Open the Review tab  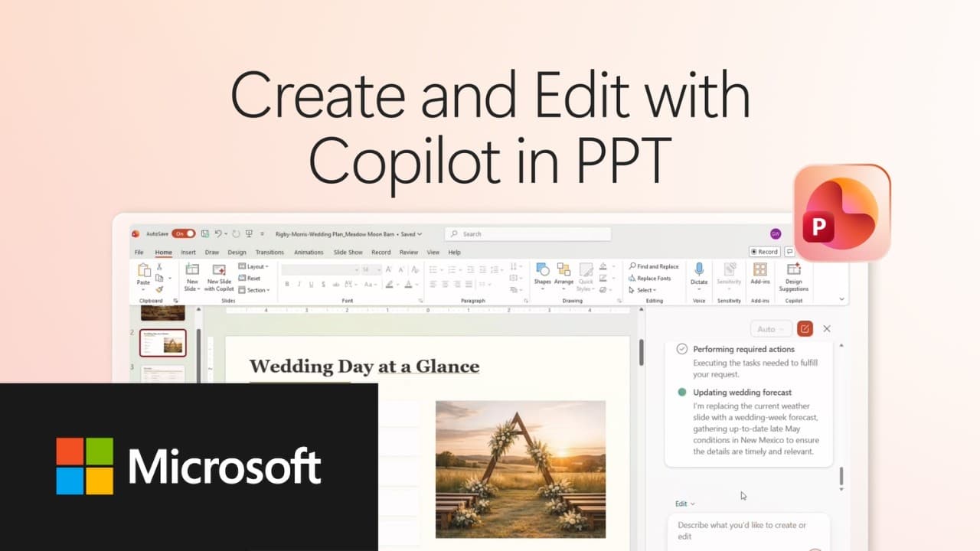click(409, 252)
